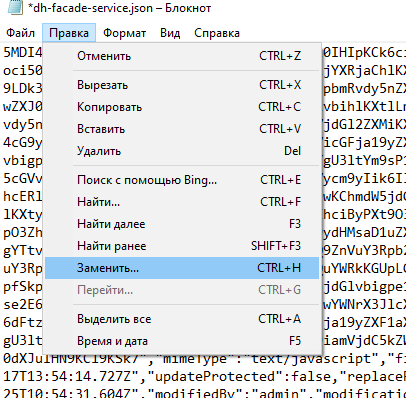Image resolution: width=406 pixels, height=398 pixels.
Task: Choose Копировать in the dropdown menu
Action: coord(182,107)
